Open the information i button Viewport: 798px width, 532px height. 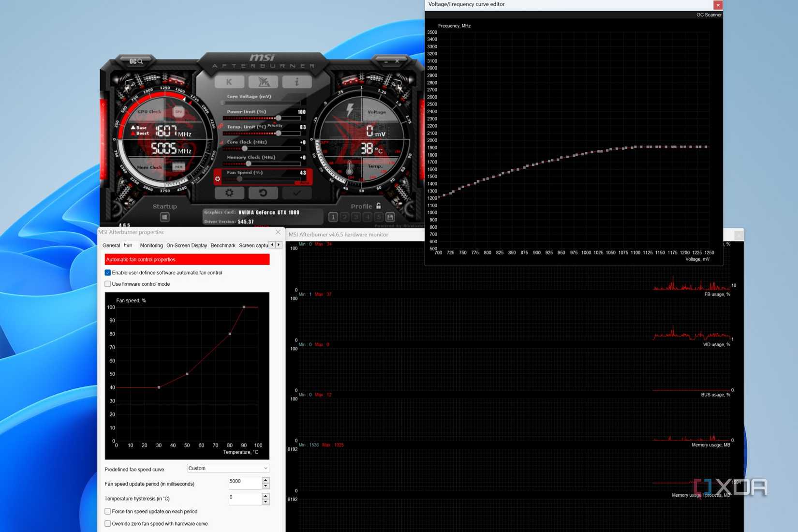[x=296, y=82]
